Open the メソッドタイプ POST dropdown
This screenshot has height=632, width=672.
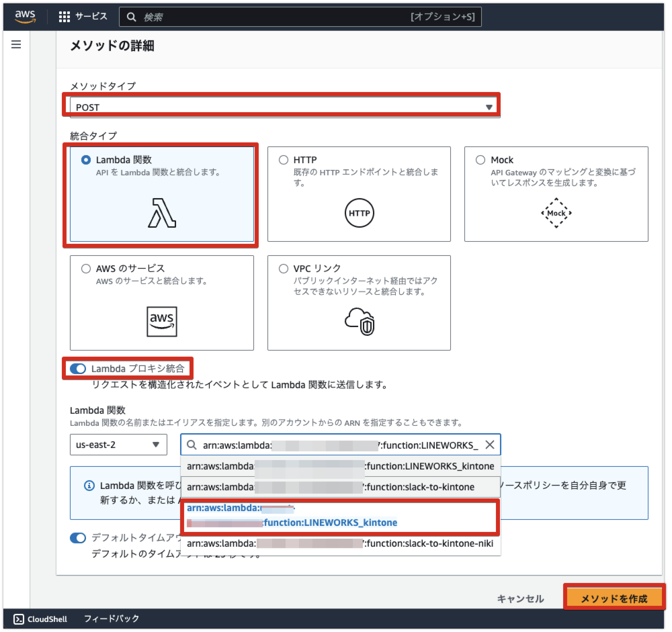point(282,107)
